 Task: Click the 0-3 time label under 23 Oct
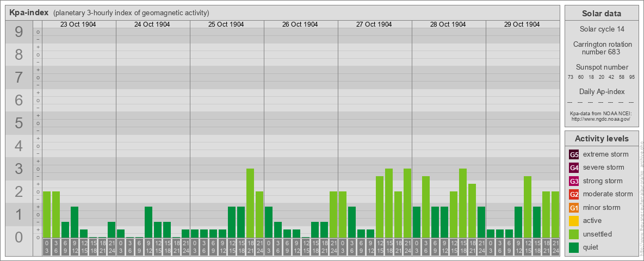pyautogui.click(x=47, y=247)
